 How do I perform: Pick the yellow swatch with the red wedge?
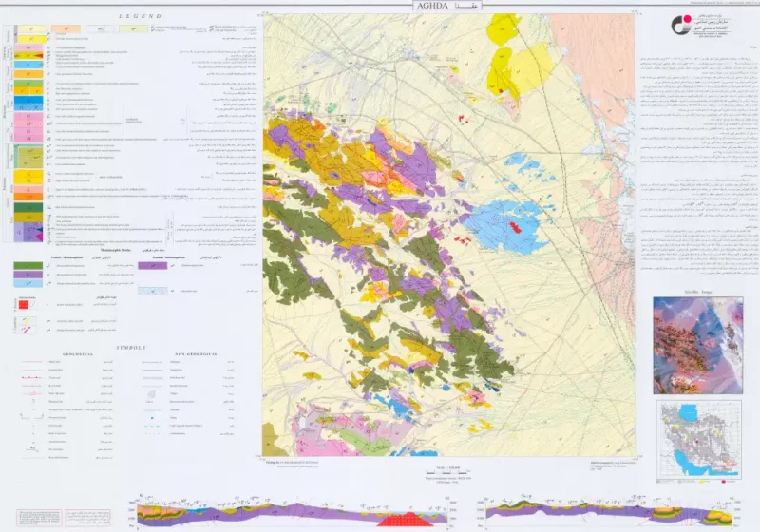point(28,56)
